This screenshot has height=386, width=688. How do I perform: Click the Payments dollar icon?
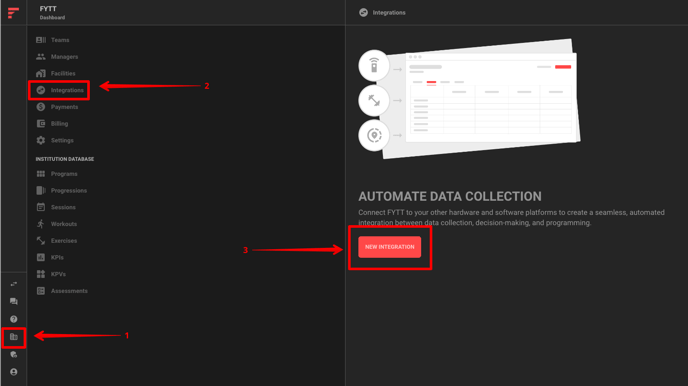pos(41,107)
